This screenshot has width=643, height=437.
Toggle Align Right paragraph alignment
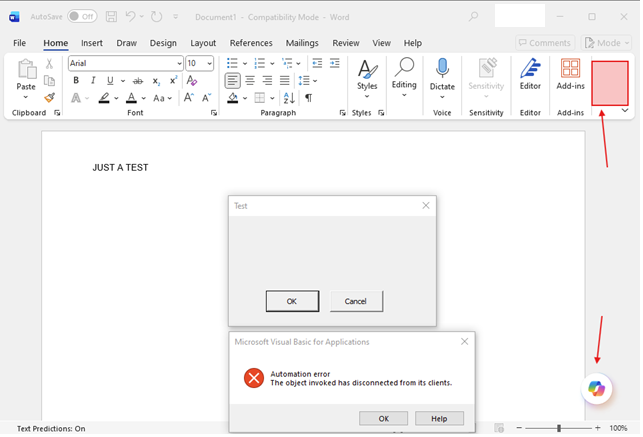(267, 80)
